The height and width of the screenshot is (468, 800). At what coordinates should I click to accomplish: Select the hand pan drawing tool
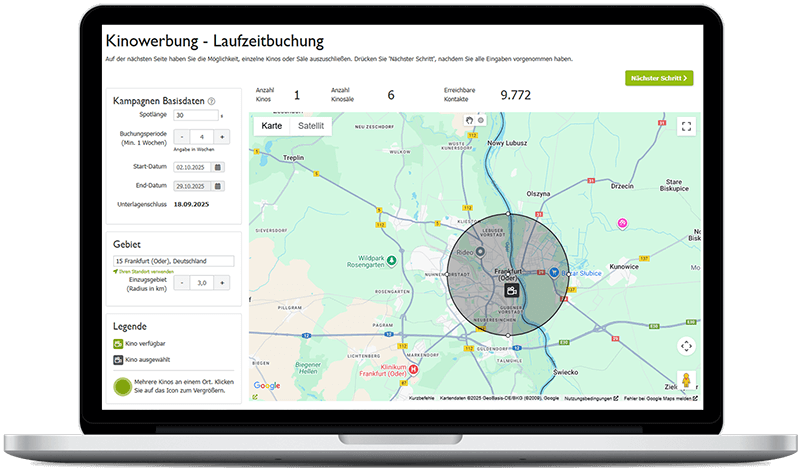pos(469,120)
